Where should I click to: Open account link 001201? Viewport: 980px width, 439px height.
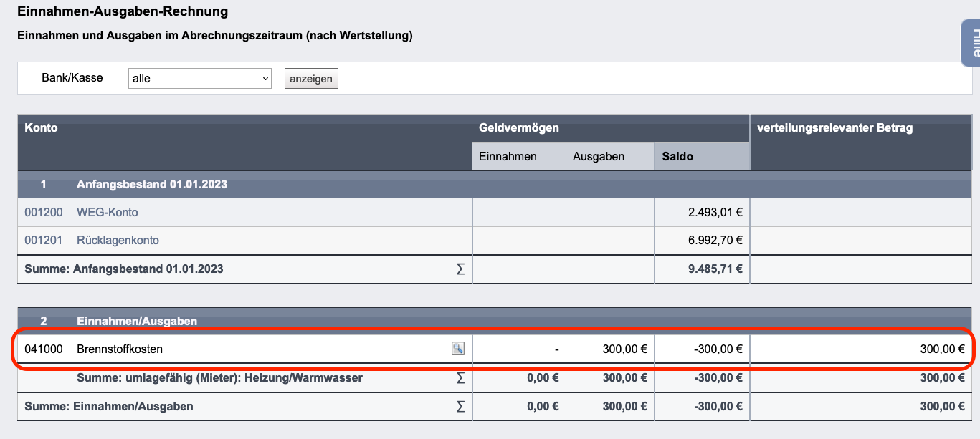pyautogui.click(x=44, y=240)
